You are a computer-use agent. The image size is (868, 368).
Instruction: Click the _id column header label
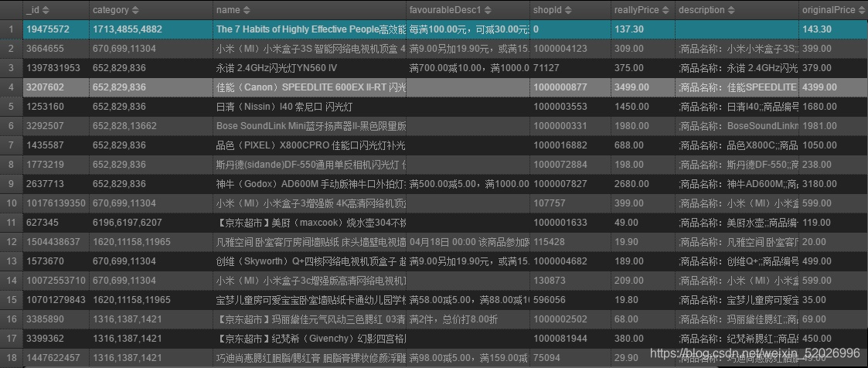32,10
